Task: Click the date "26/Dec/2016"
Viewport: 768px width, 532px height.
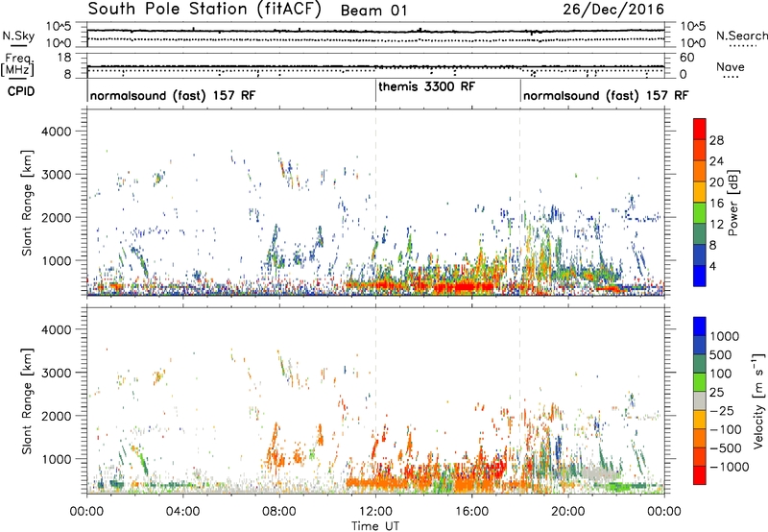Action: coord(613,10)
